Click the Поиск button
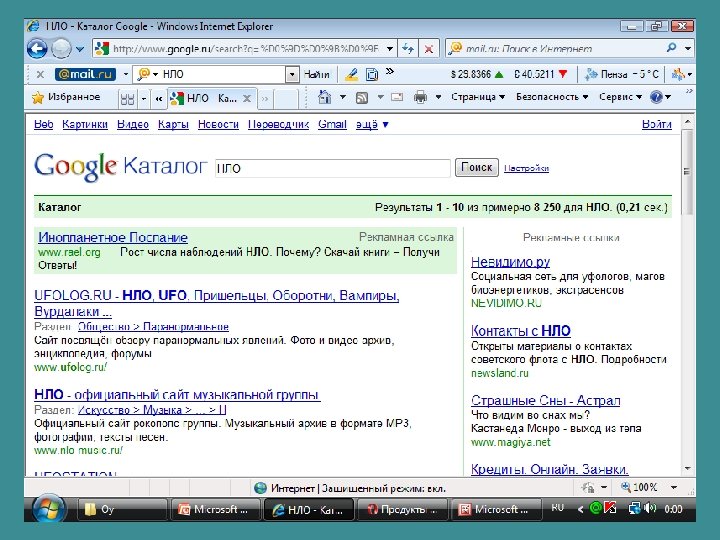 click(477, 168)
